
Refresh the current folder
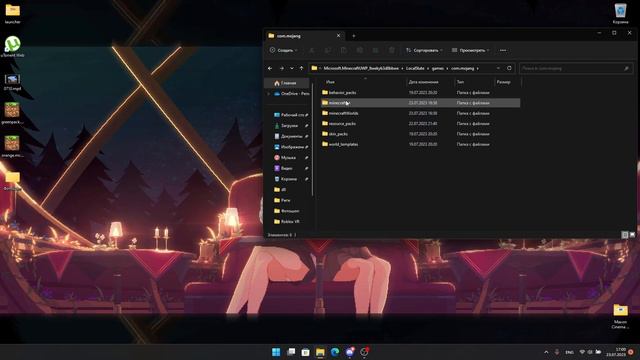point(509,68)
